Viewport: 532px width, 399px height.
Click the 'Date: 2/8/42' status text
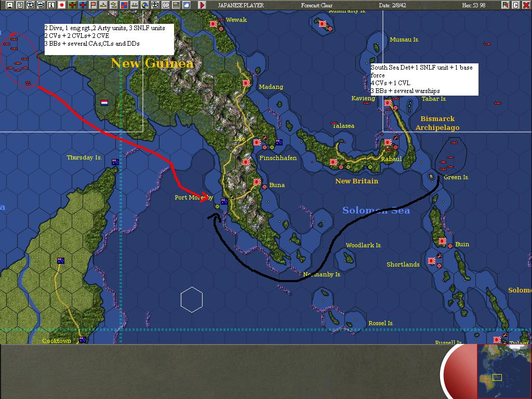(x=393, y=5)
